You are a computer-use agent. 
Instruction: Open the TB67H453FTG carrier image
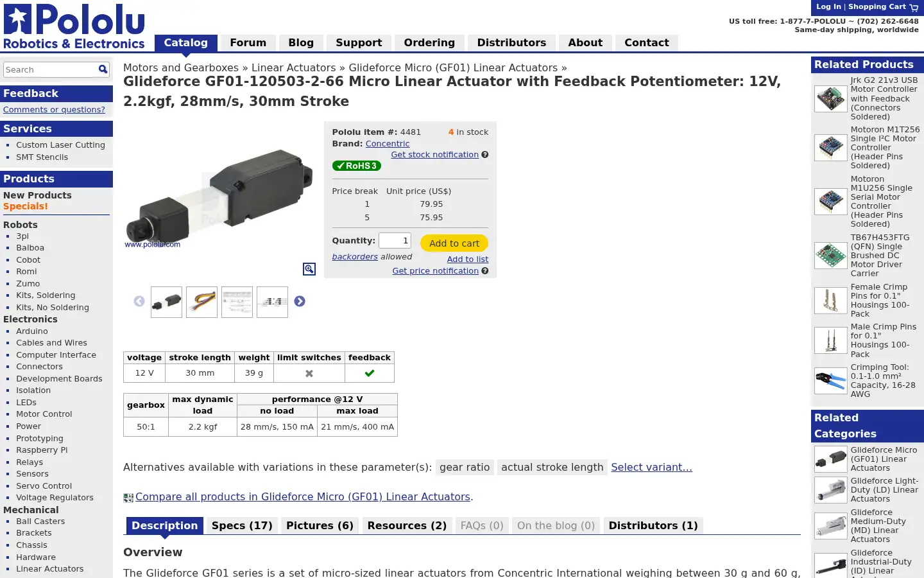coord(831,256)
